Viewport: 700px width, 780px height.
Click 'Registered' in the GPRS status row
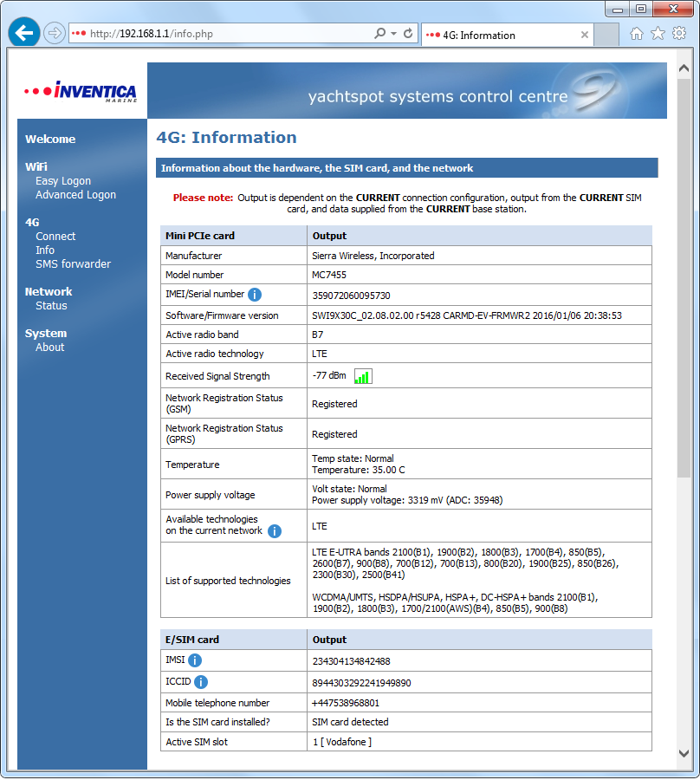click(x=334, y=434)
